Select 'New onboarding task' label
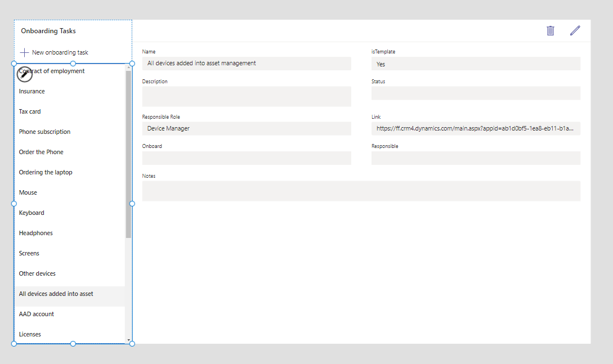Viewport: 613px width, 364px height. [x=60, y=52]
